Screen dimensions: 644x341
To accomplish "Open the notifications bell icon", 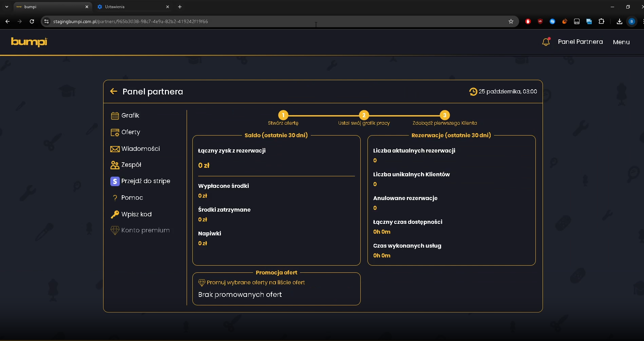I will [x=546, y=42].
